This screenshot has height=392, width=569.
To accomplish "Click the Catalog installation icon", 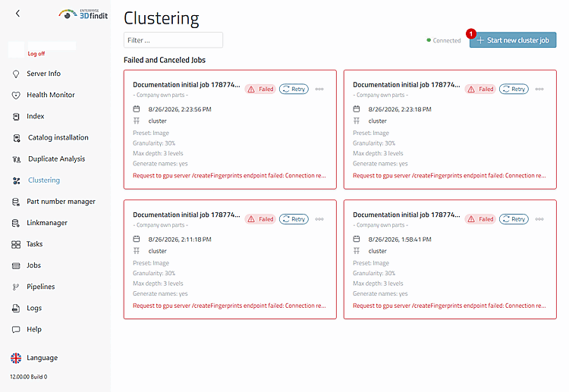I will point(17,138).
